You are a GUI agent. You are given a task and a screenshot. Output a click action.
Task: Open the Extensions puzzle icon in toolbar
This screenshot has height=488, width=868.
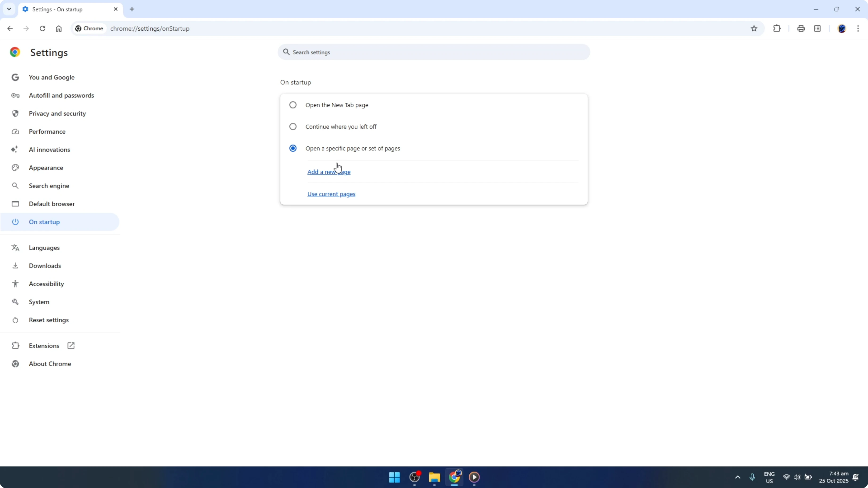coord(777,29)
